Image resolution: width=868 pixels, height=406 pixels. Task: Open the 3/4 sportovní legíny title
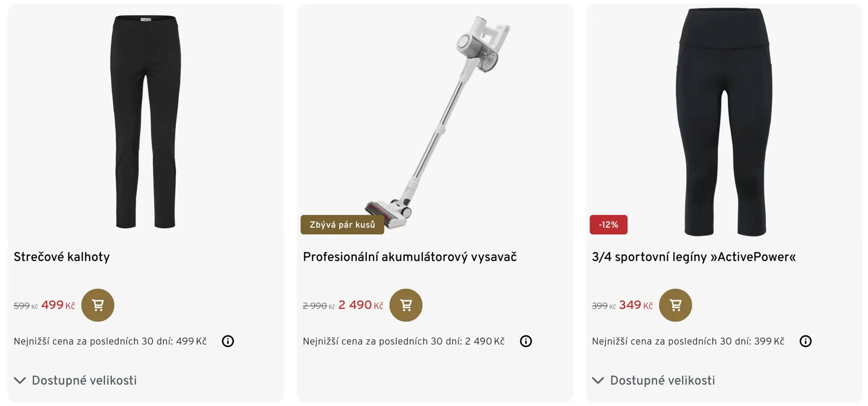point(693,257)
